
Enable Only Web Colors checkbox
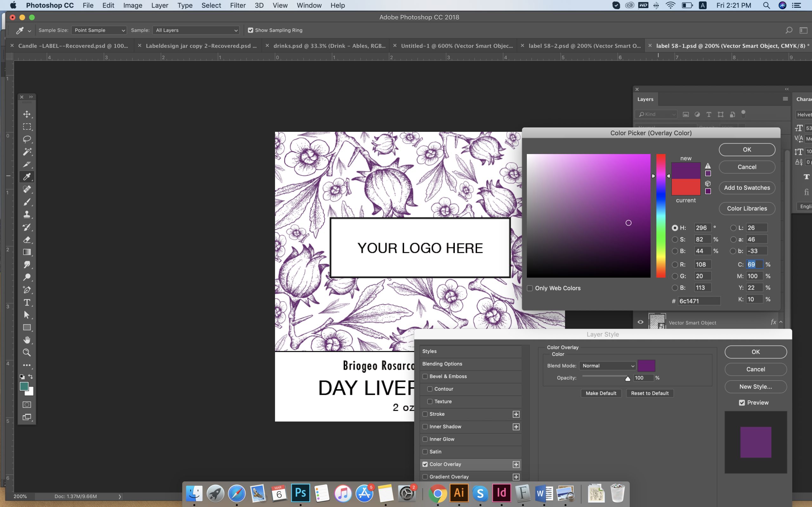[x=530, y=288]
